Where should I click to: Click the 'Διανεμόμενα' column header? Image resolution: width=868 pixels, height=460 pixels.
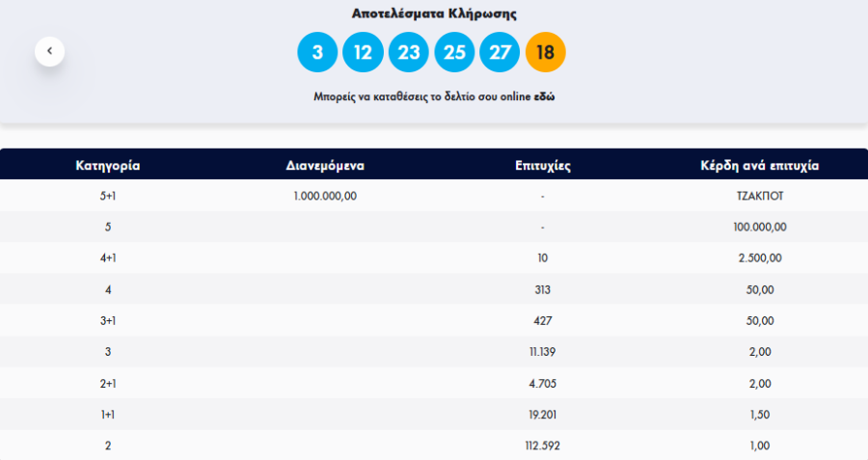325,165
